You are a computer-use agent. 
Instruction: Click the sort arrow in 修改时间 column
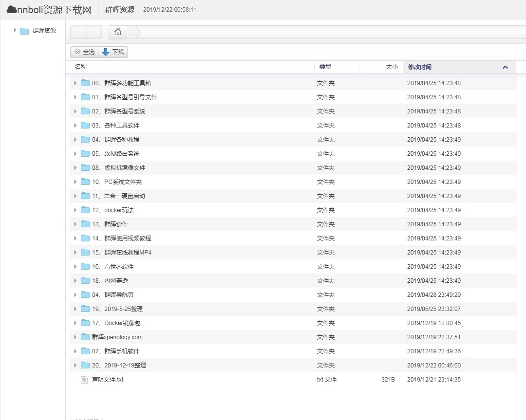pos(505,67)
